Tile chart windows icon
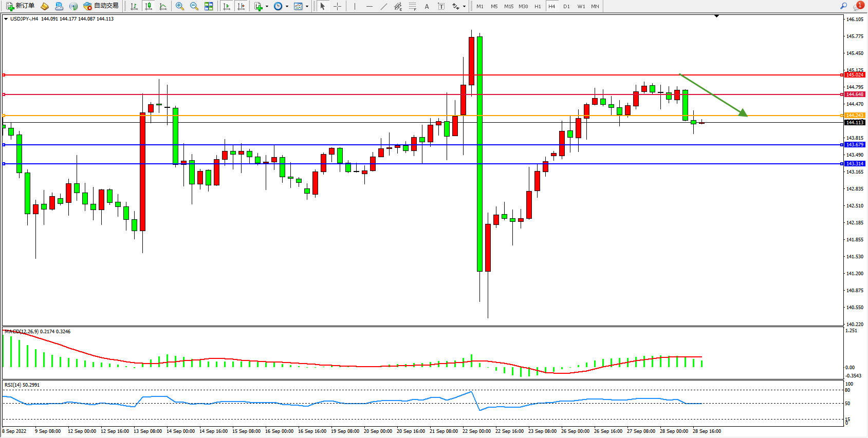The image size is (868, 438). (x=209, y=6)
